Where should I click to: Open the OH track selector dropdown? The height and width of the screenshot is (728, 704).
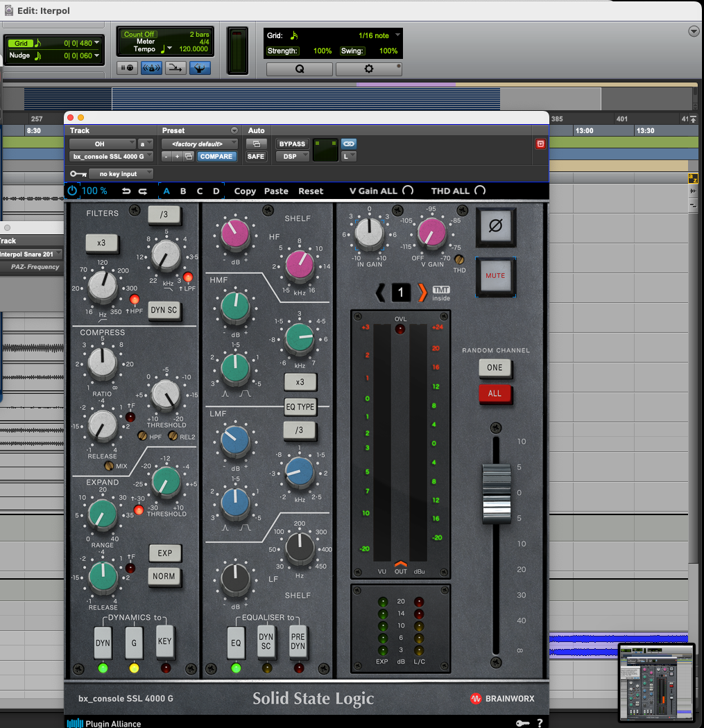click(x=103, y=144)
